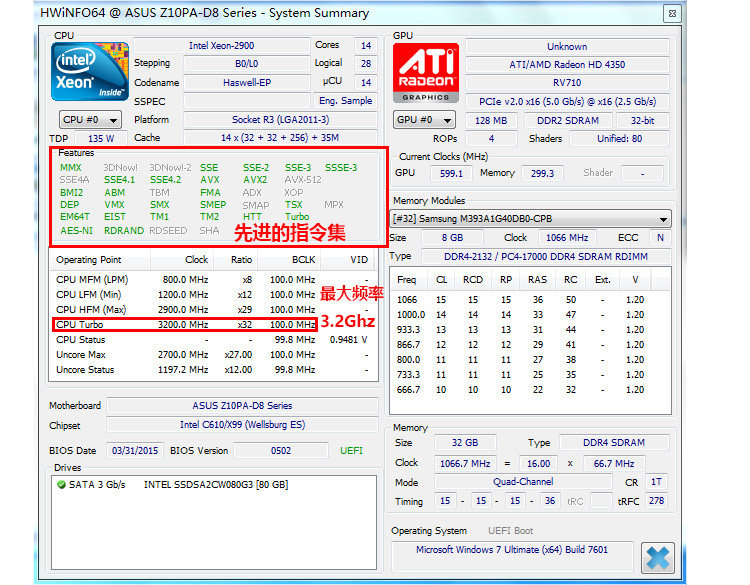Expand the Samsung M393A1G40DB0-CPB memory module list
This screenshot has width=750, height=585.
pos(530,219)
